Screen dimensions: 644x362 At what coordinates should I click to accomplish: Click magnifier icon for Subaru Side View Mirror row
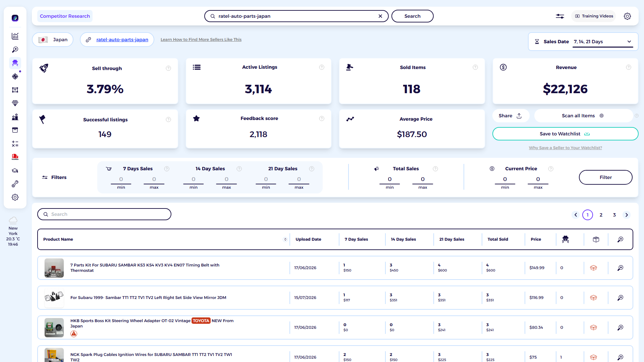(x=621, y=298)
